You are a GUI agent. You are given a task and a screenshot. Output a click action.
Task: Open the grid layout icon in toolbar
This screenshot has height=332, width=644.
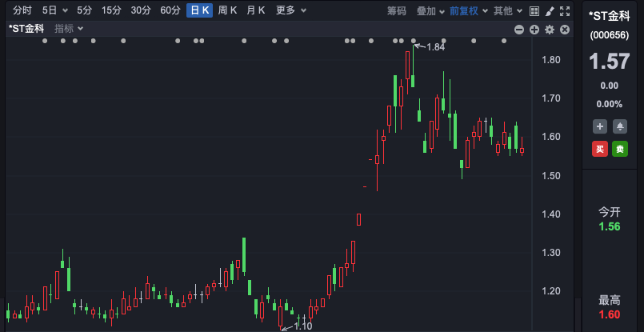tap(534, 11)
